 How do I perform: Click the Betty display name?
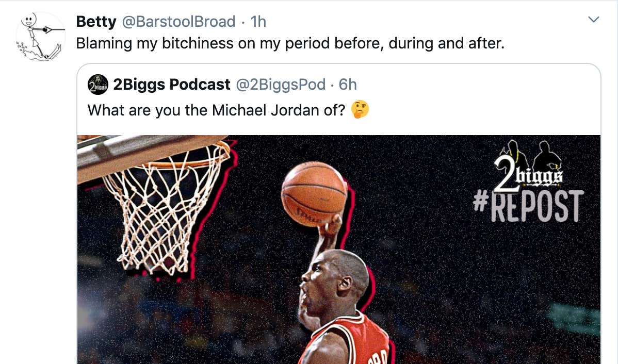point(96,22)
